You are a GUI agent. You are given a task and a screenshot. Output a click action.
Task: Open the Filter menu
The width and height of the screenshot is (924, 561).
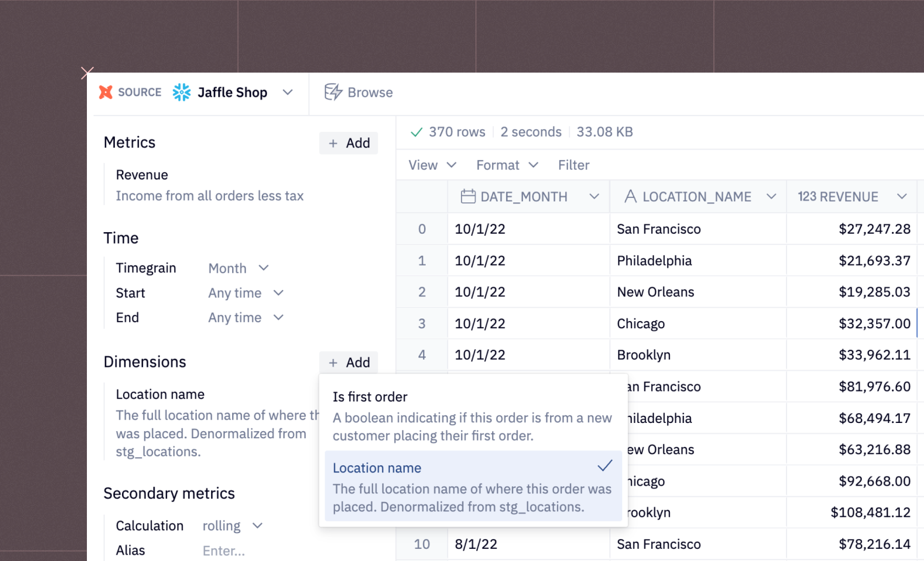click(x=573, y=164)
